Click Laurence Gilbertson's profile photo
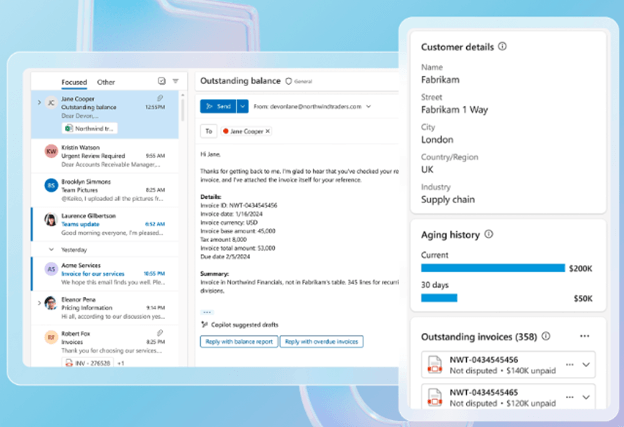This screenshot has height=427, width=624. (51, 220)
